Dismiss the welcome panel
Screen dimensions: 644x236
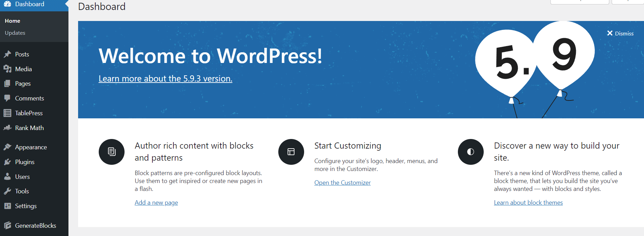click(620, 33)
